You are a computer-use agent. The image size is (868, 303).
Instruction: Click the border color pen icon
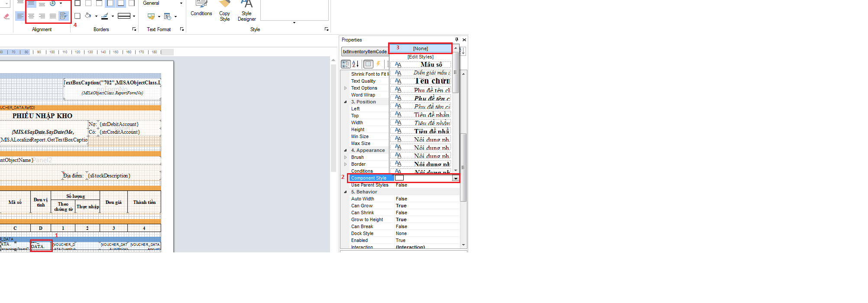coord(104,16)
